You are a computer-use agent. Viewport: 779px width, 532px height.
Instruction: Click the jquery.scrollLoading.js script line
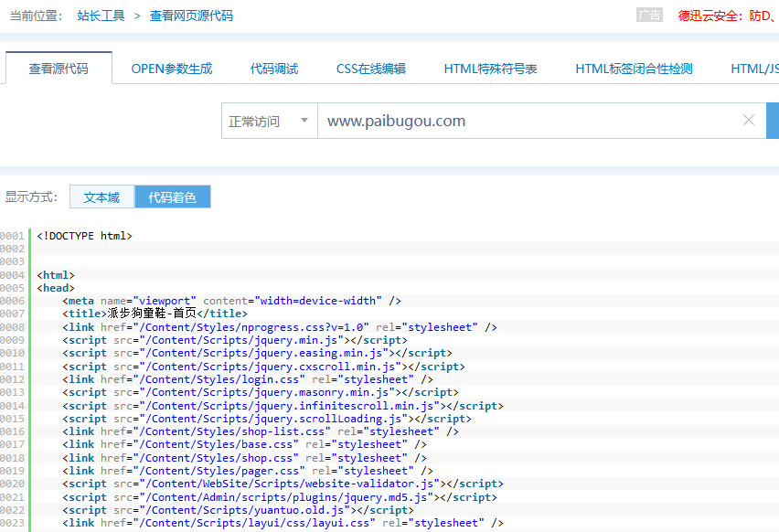click(267, 419)
